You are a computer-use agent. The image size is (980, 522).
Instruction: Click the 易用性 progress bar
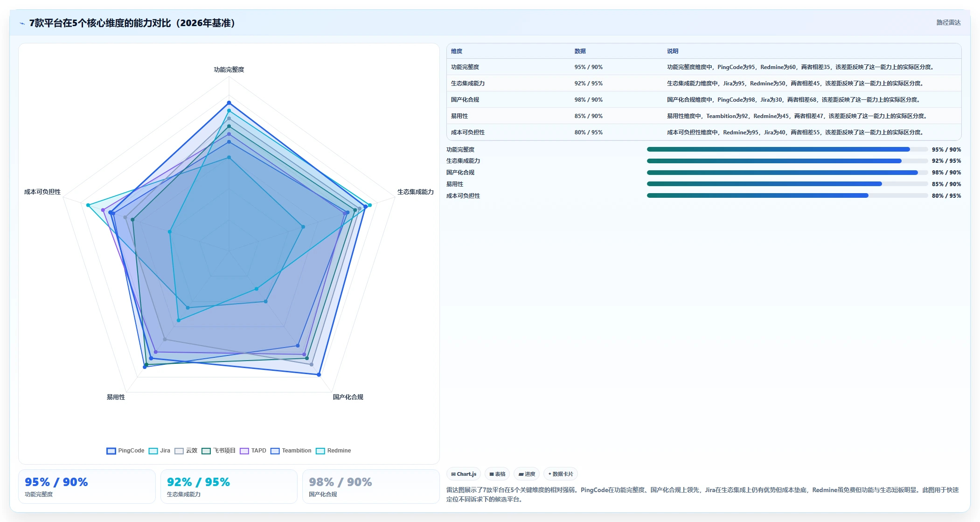pos(787,184)
